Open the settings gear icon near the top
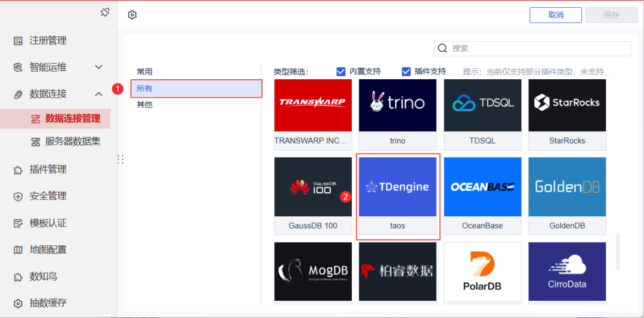This screenshot has height=318, width=644. point(132,15)
